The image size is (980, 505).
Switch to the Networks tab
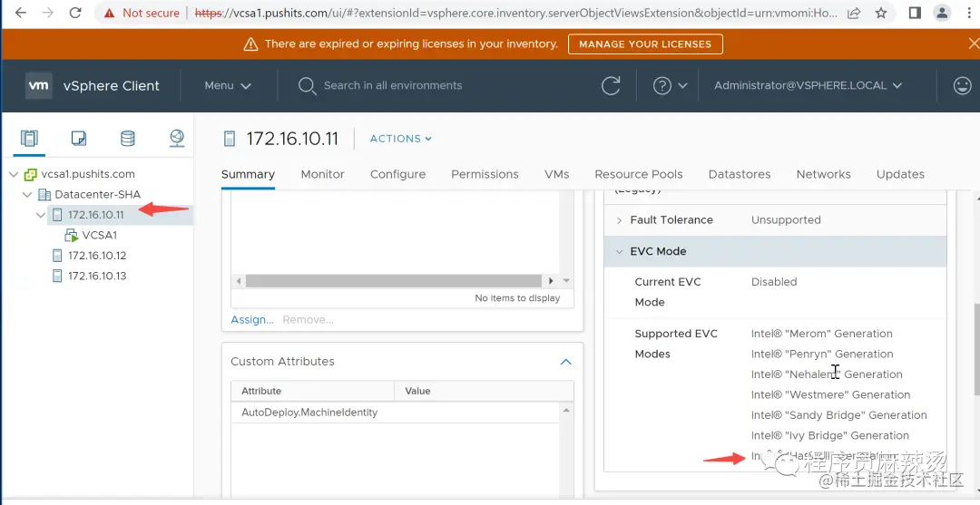(x=823, y=174)
